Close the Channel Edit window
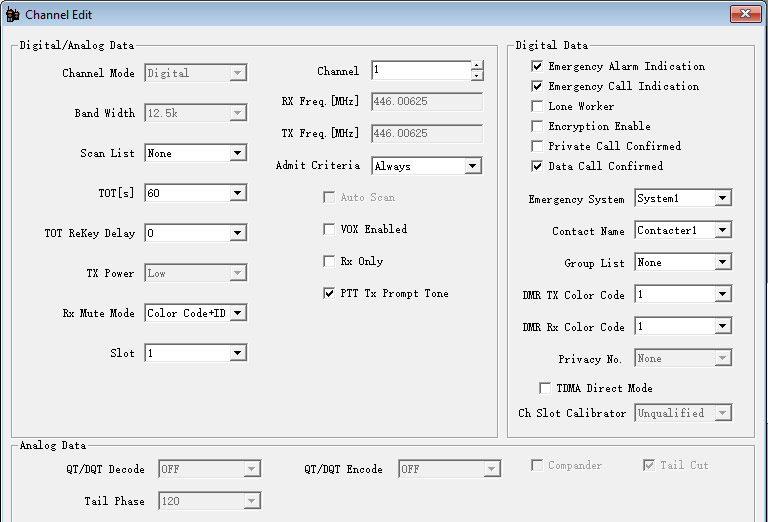The width and height of the screenshot is (768, 522). point(745,14)
